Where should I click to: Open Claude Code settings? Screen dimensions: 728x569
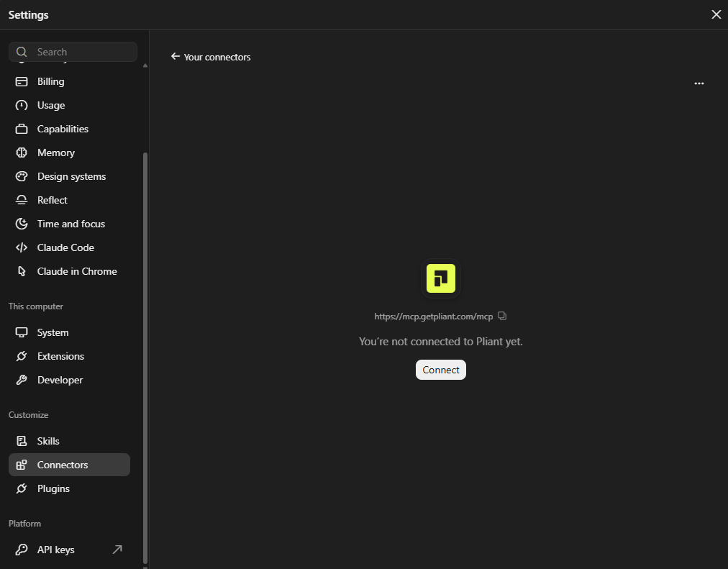pyautogui.click(x=69, y=247)
